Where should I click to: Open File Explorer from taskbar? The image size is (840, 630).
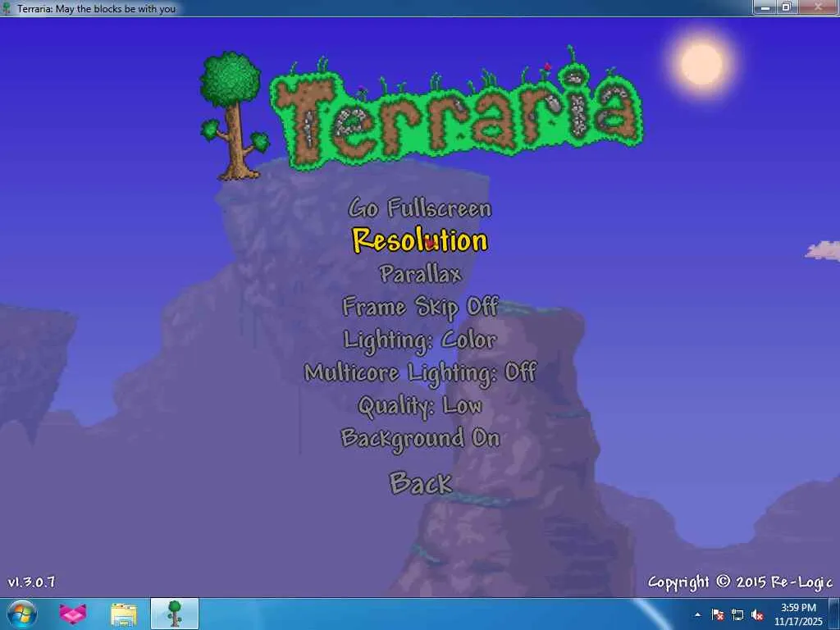[x=124, y=614]
